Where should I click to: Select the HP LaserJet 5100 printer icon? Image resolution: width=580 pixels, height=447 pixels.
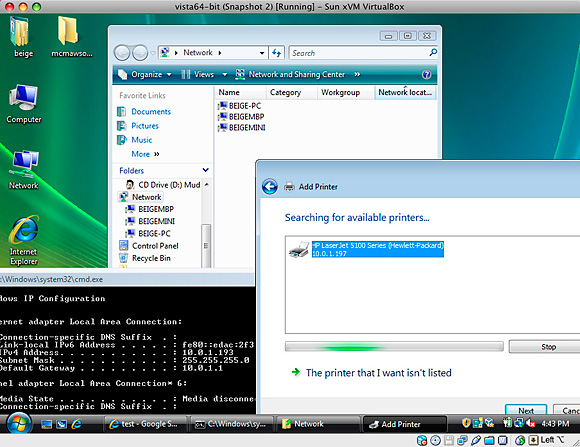coord(299,249)
